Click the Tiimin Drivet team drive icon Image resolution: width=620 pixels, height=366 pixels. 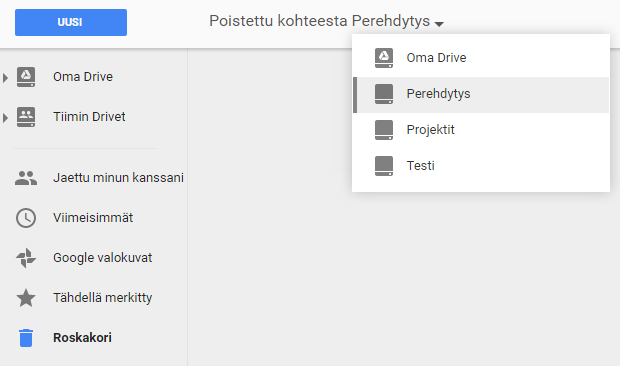(26, 117)
